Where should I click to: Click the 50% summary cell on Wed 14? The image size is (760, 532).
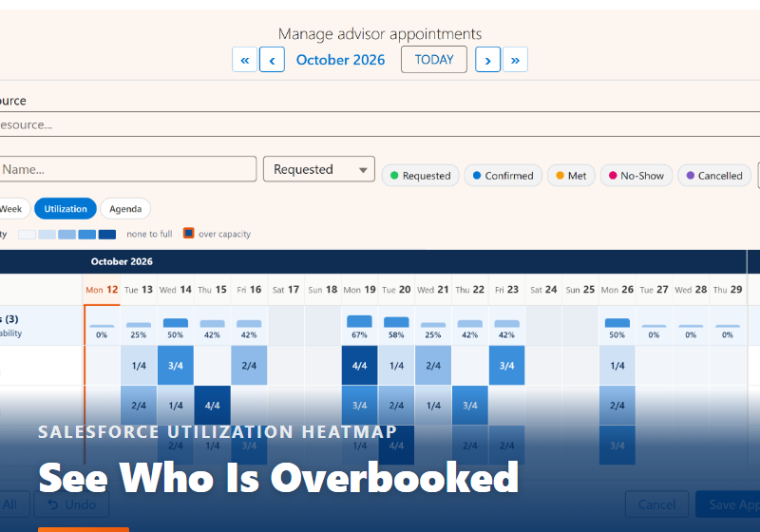176,326
